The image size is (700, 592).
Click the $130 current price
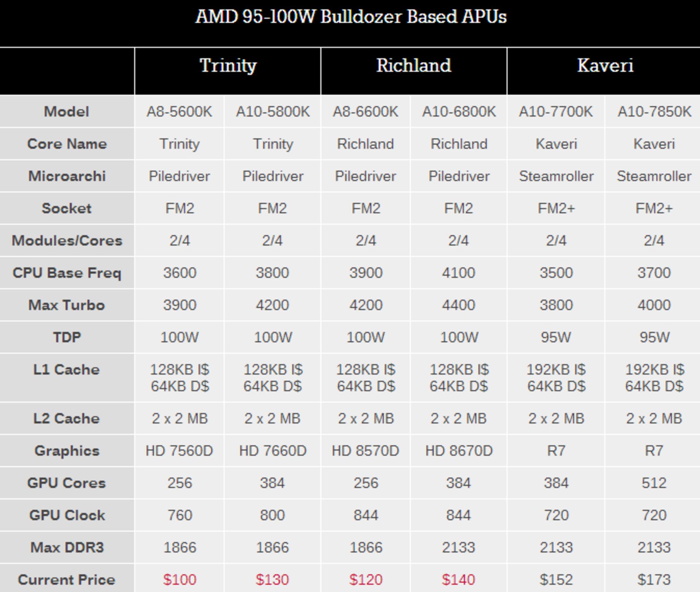point(272,579)
